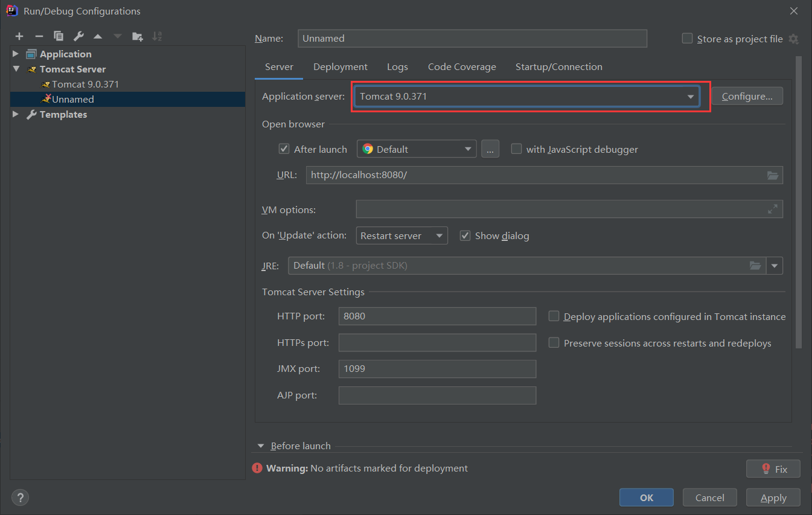Click the help question mark icon
This screenshot has height=515, width=812.
click(x=21, y=497)
